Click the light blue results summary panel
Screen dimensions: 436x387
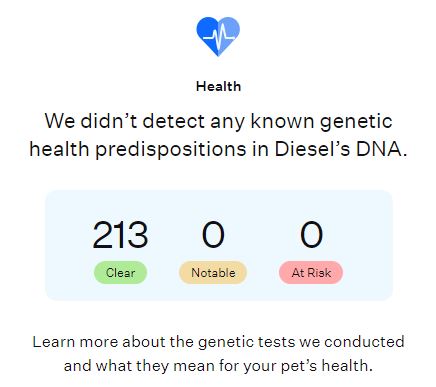pos(219,245)
